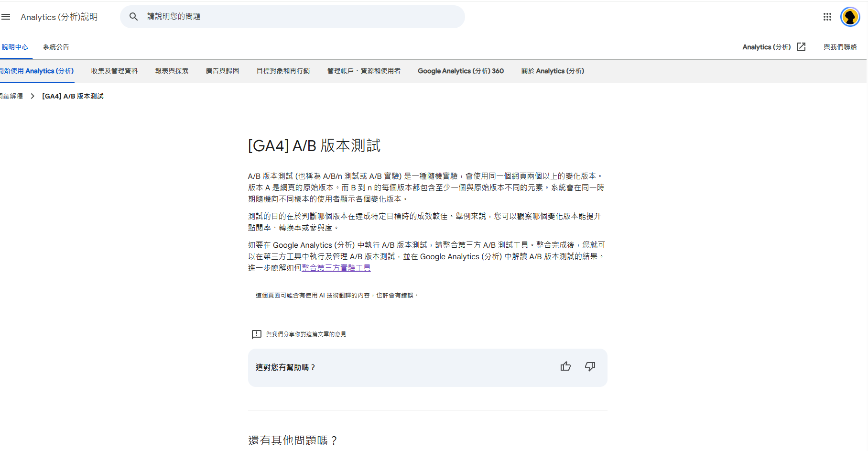Open the 關於 Analytics (分析) menu
868x451 pixels.
click(553, 71)
